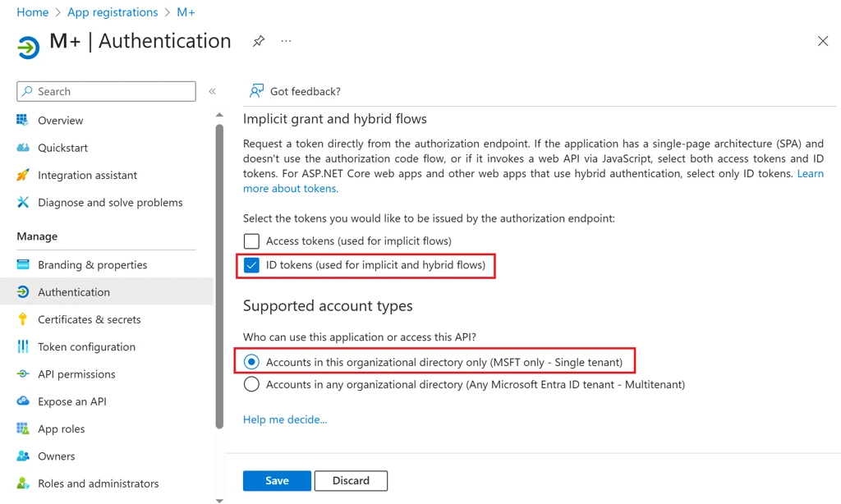Uncheck ID tokens for implicit flows
The image size is (841, 504).
click(x=251, y=266)
